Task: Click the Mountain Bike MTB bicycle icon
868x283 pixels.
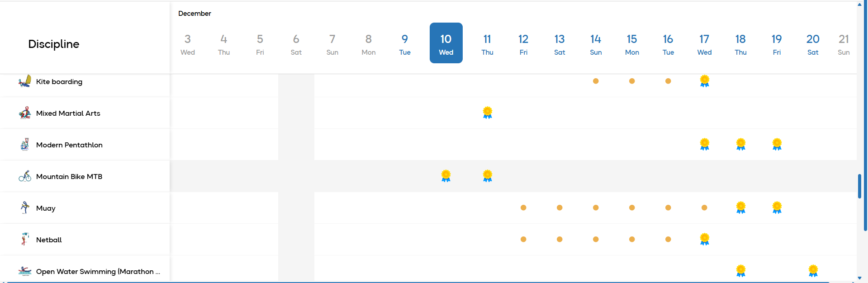Action: 25,176
